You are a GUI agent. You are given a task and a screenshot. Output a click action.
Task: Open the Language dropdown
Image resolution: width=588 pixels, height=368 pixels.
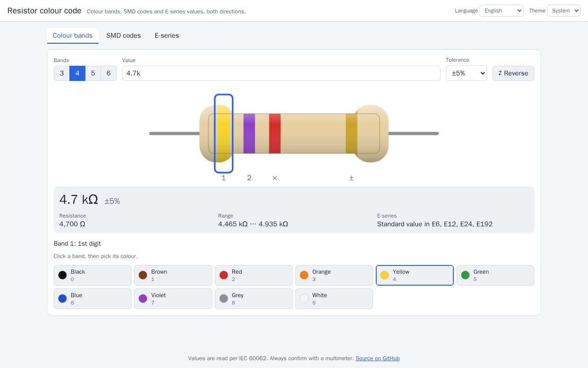(x=502, y=11)
